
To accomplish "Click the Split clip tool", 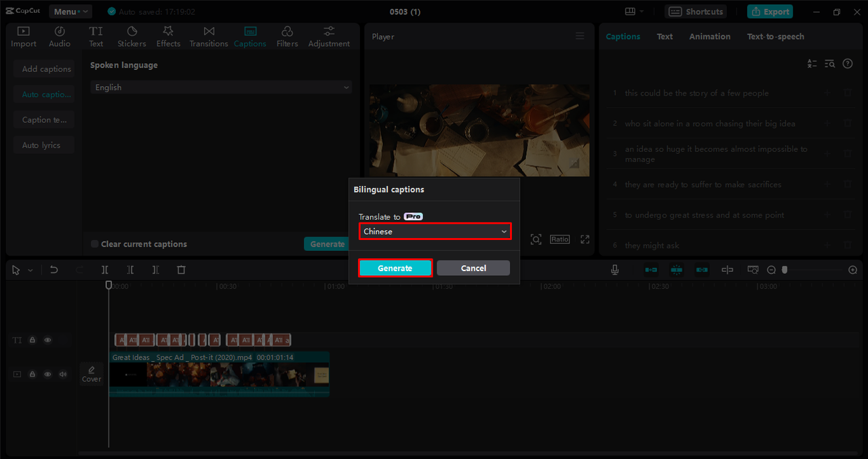I will click(105, 270).
